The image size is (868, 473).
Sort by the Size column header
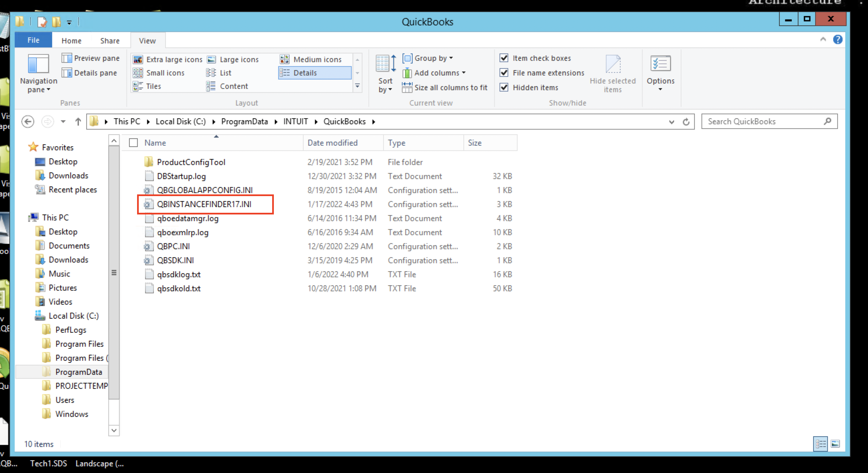490,143
